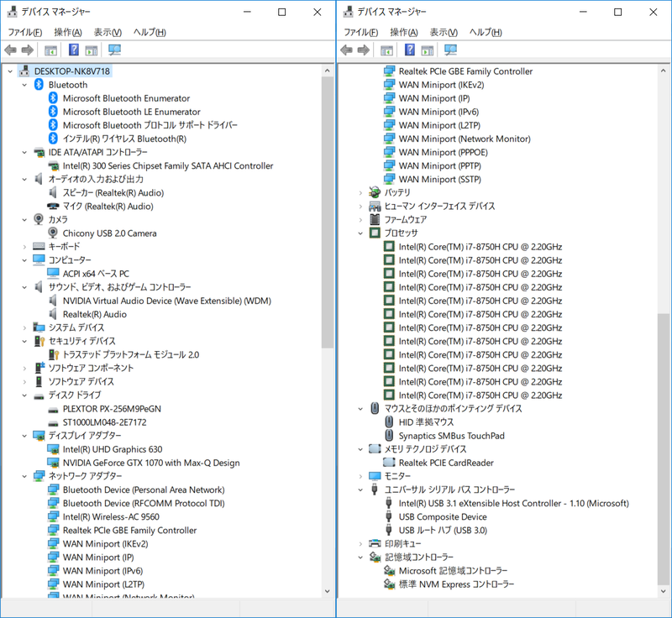The height and width of the screenshot is (618, 672).
Task: Collapse the Bluetooth category
Action: pos(24,85)
